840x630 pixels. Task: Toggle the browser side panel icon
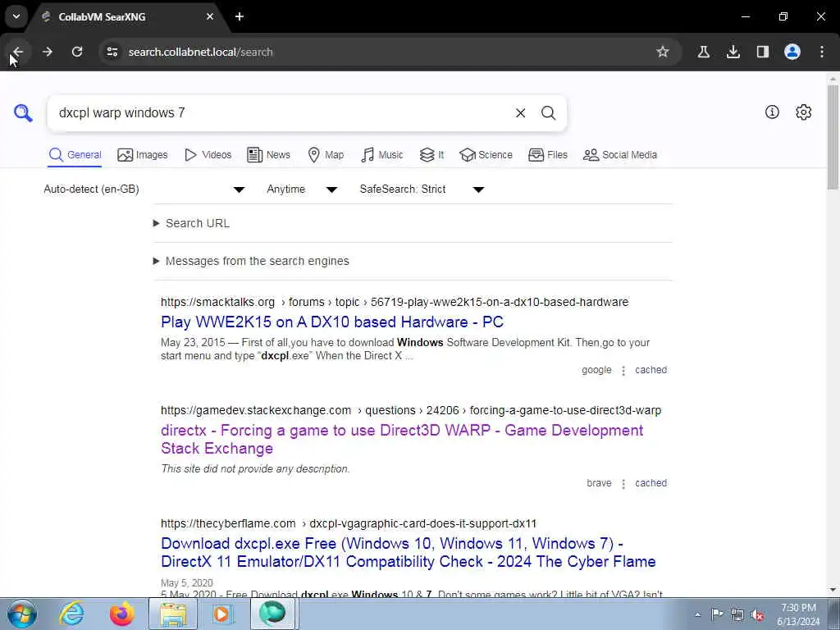(762, 52)
